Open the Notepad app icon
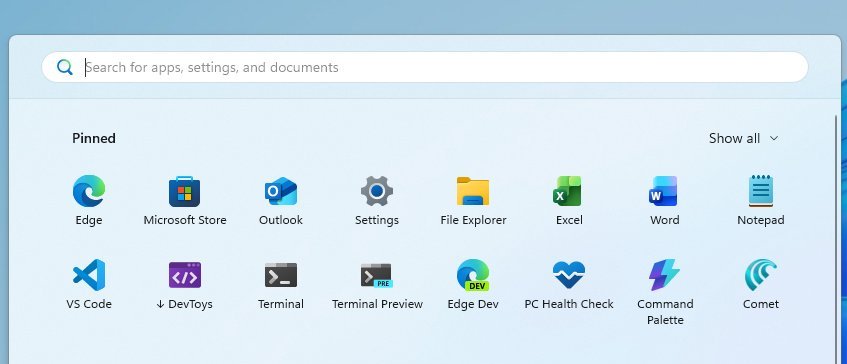The width and height of the screenshot is (847, 364). 761,191
